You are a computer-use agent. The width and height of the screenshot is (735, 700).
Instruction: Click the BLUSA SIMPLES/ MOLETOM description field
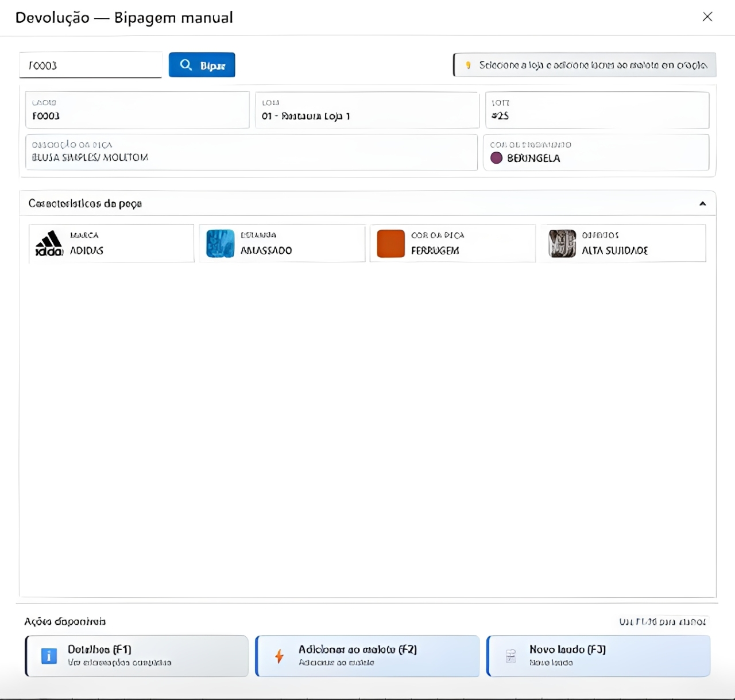(251, 153)
